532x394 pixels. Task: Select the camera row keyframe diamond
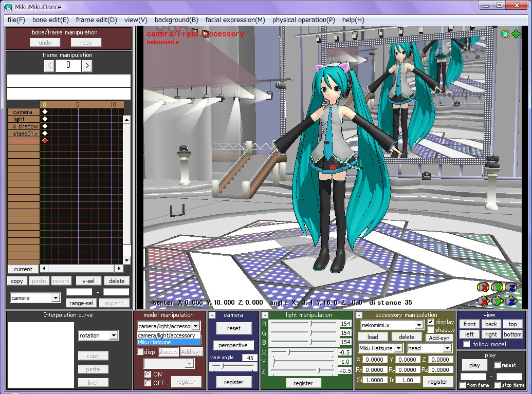point(45,111)
